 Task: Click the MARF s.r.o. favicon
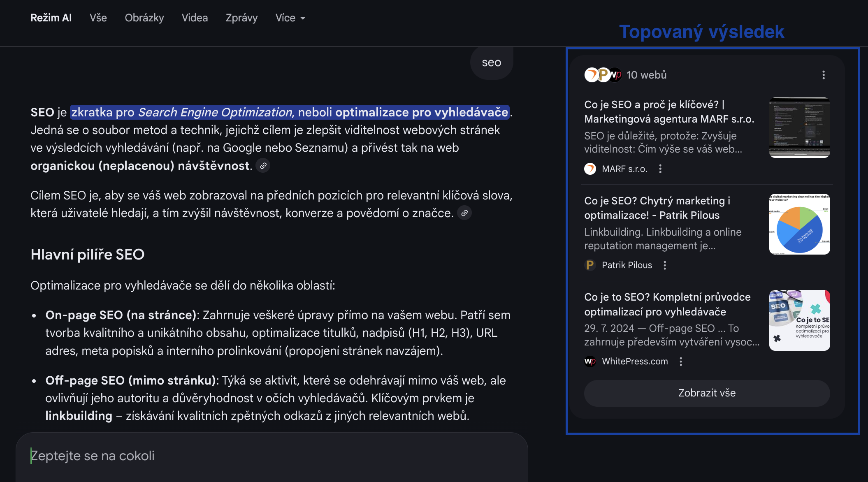590,169
